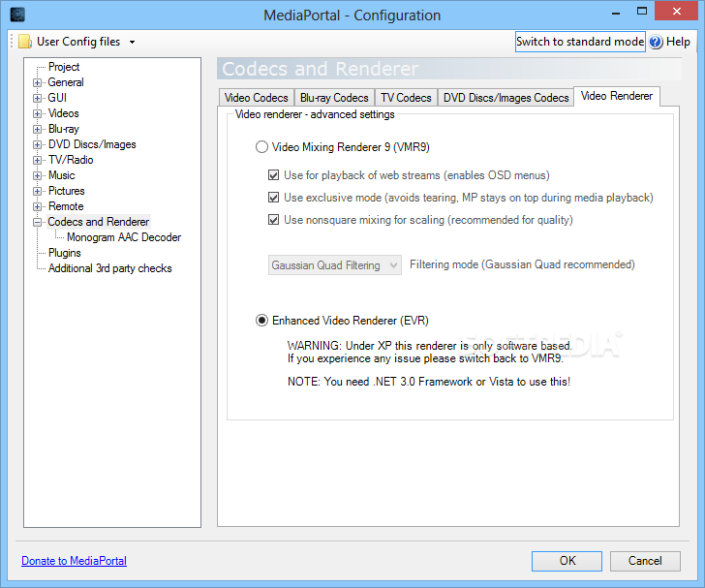Select Blu-ray in the settings tree
Image resolution: width=705 pixels, height=588 pixels.
tap(63, 129)
